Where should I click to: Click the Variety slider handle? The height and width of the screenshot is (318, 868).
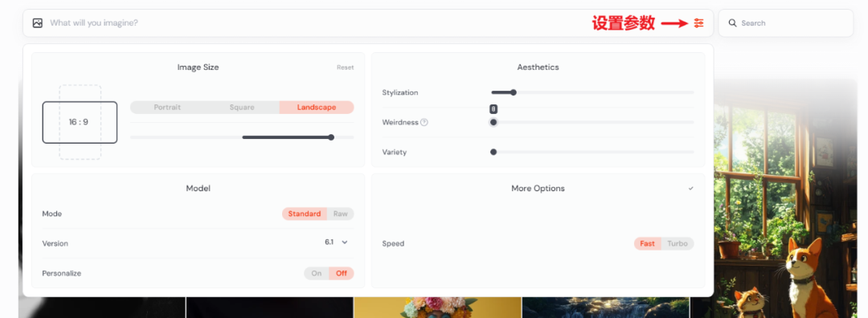(493, 152)
